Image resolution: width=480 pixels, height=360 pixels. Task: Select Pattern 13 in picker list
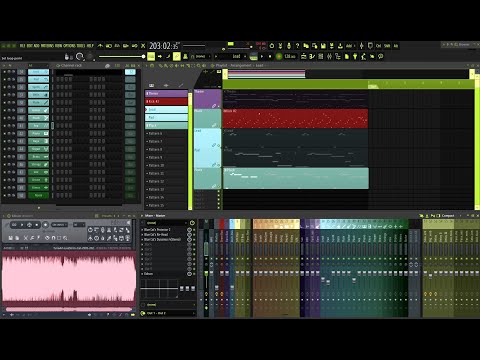166,189
